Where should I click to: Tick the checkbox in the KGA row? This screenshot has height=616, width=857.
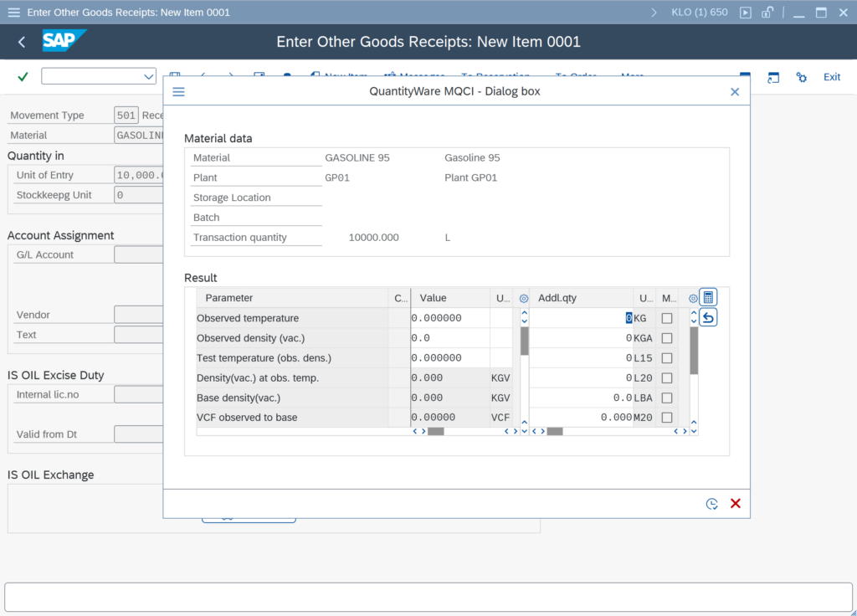tap(667, 338)
